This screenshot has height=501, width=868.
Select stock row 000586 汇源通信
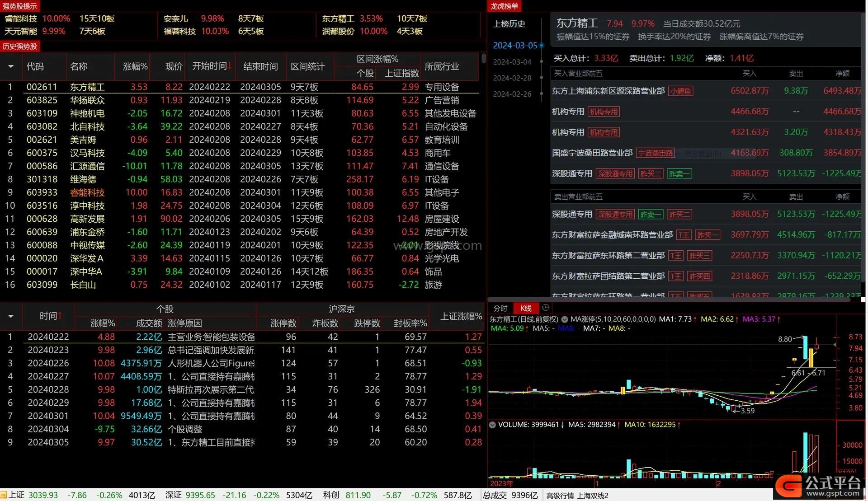pyautogui.click(x=240, y=166)
